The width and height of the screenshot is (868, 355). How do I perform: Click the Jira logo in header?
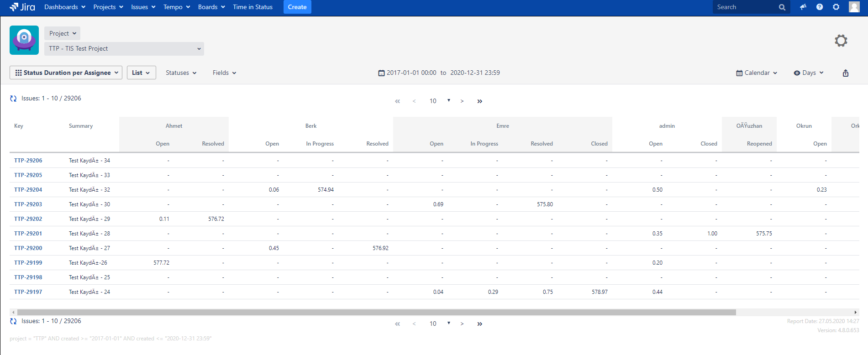22,7
